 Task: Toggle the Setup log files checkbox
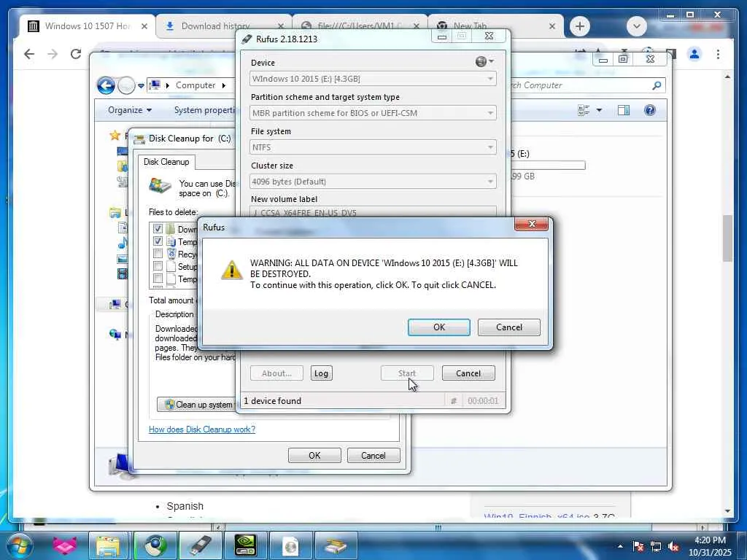point(158,266)
